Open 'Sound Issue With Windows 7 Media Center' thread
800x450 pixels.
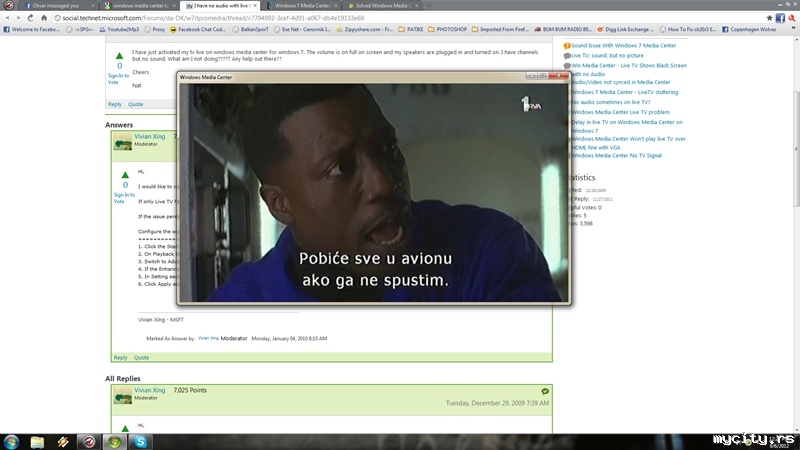623,45
